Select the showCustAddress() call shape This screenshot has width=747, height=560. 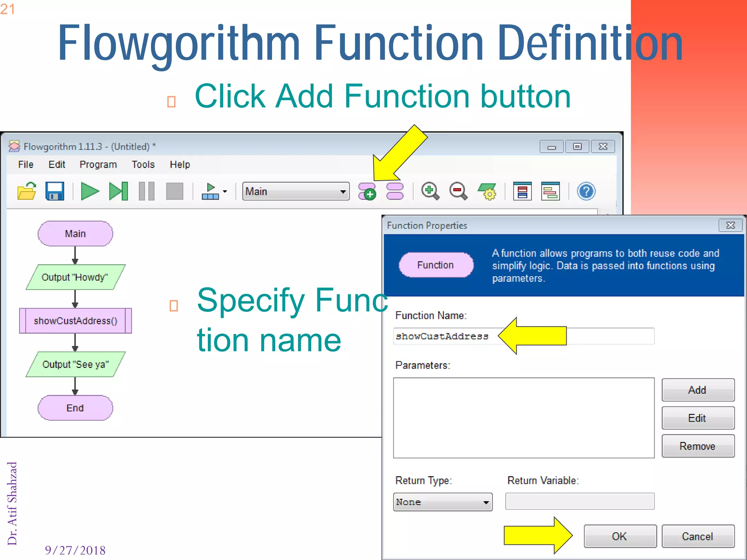(75, 321)
